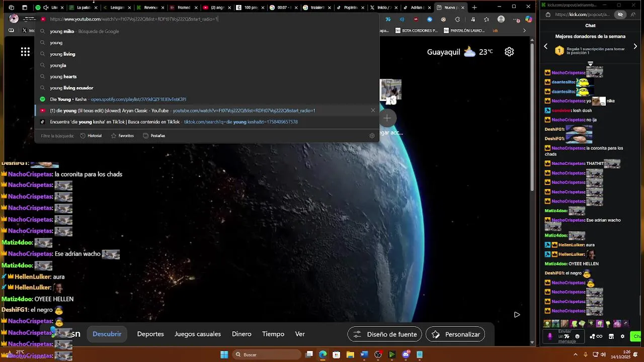Switch to the Descubrir feed tab
The image size is (644, 362).
pos(107,334)
